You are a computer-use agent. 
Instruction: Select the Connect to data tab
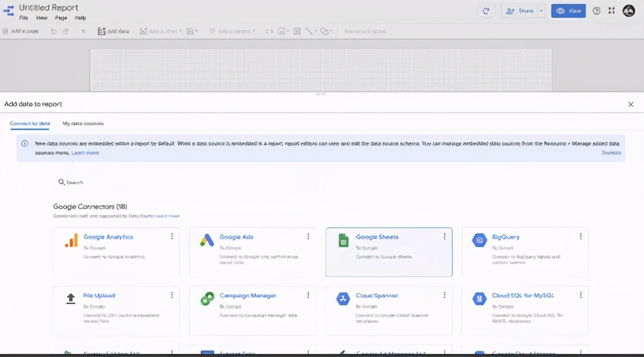30,124
